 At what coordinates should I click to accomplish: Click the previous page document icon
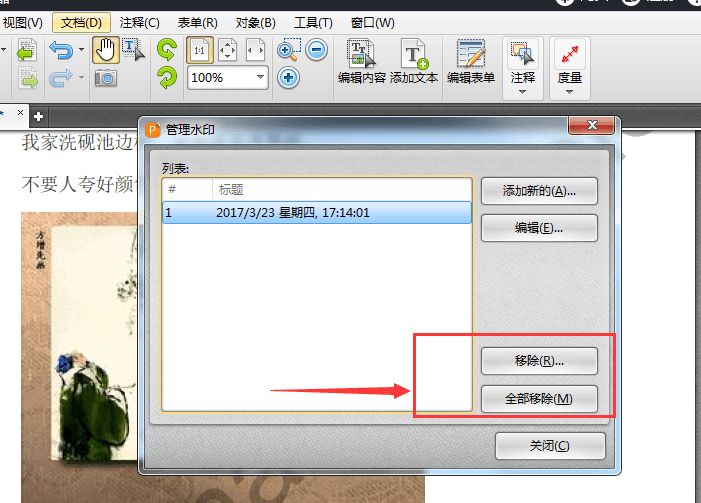[x=27, y=50]
